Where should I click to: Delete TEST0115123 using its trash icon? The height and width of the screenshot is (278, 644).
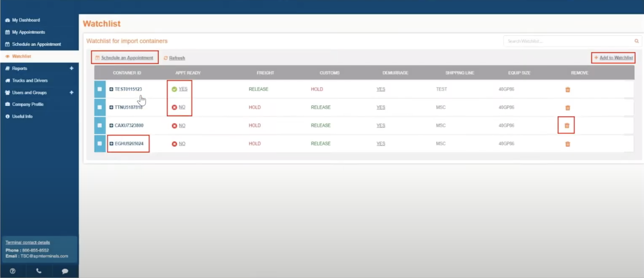pos(567,89)
